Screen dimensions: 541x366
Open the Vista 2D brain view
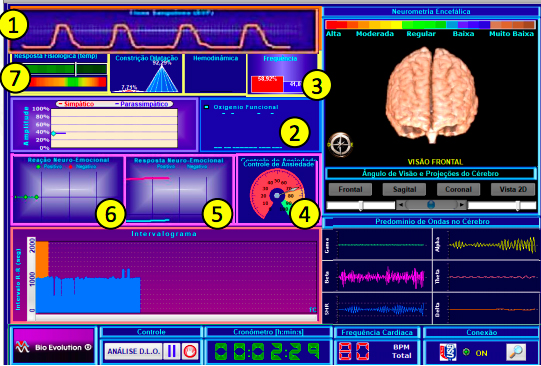click(x=513, y=189)
